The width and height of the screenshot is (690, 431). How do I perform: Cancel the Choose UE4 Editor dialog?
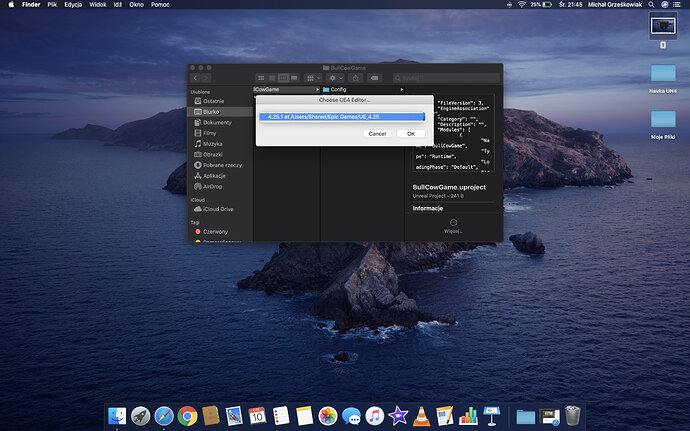(378, 133)
